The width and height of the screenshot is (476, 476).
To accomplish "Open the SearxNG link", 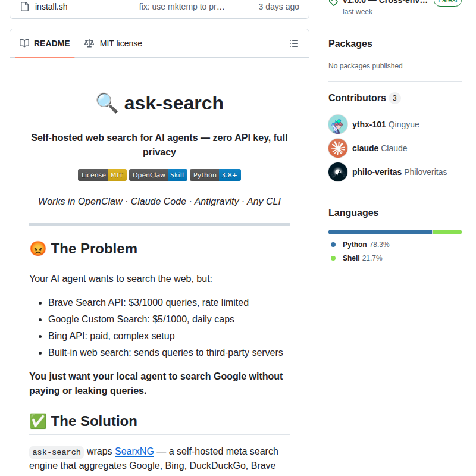I will (134, 451).
